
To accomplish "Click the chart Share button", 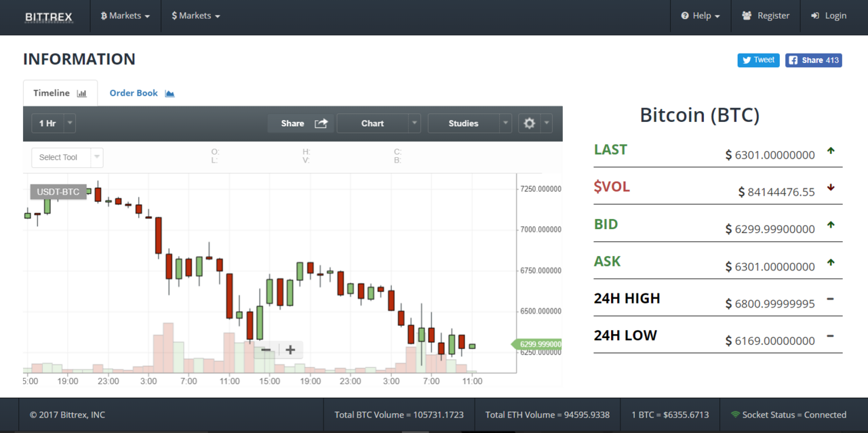I will 300,123.
